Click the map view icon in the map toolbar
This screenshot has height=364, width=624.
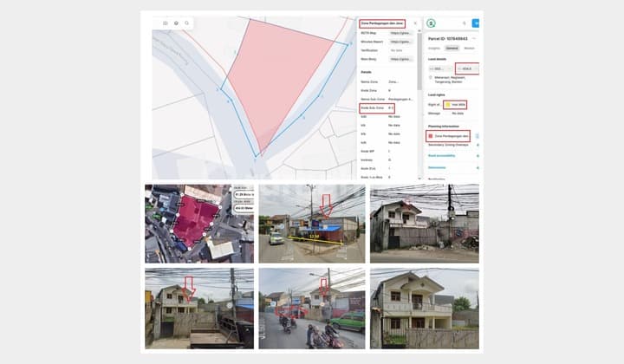[x=166, y=23]
